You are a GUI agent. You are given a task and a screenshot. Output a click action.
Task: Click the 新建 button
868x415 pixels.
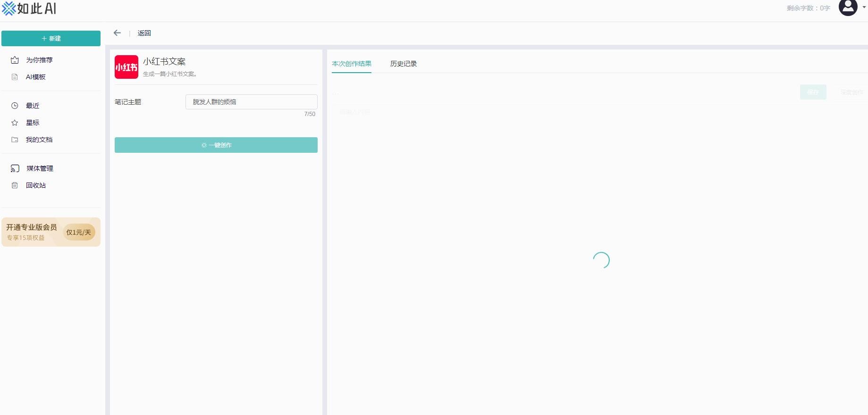coord(51,39)
